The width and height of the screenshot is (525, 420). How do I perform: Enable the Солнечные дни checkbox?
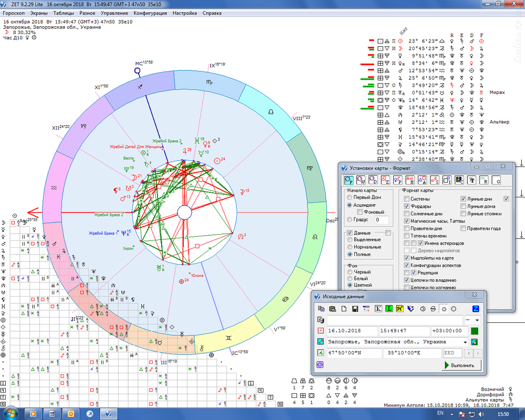406,214
